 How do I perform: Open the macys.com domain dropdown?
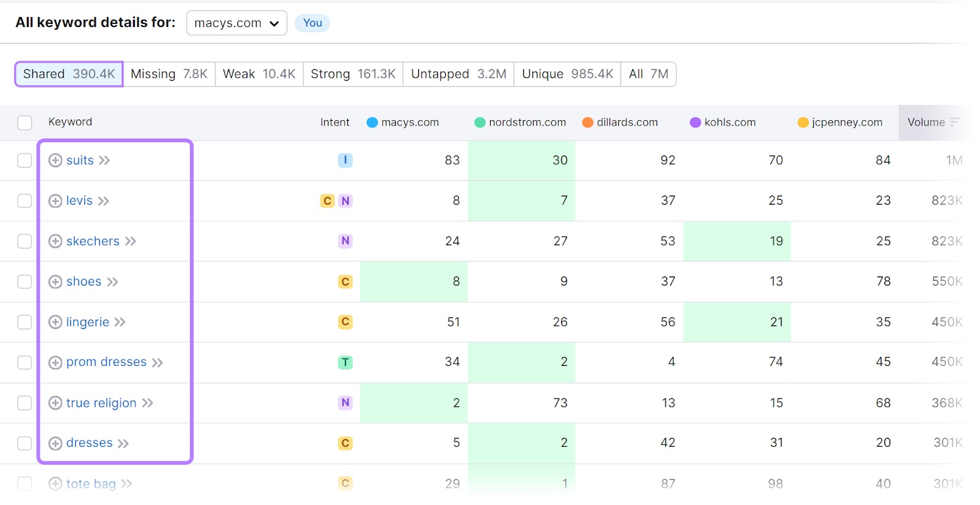[236, 23]
